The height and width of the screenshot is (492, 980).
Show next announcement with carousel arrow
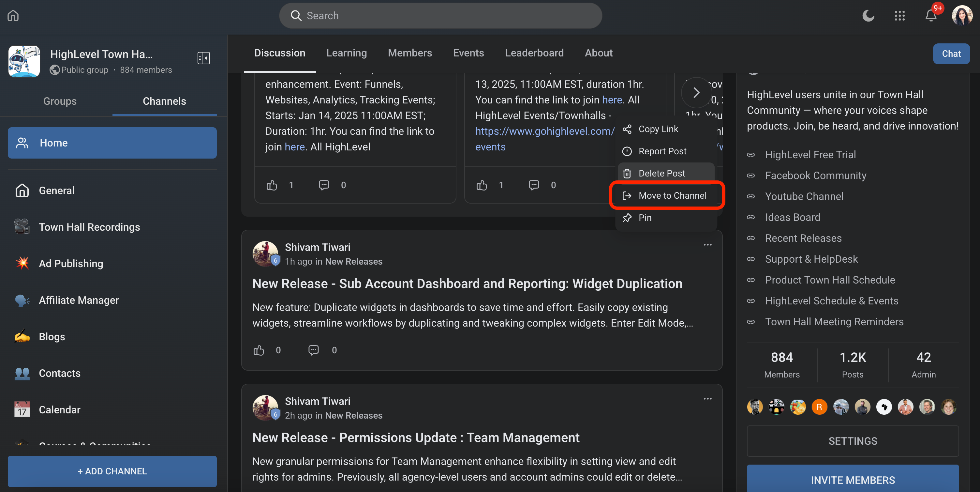[696, 93]
